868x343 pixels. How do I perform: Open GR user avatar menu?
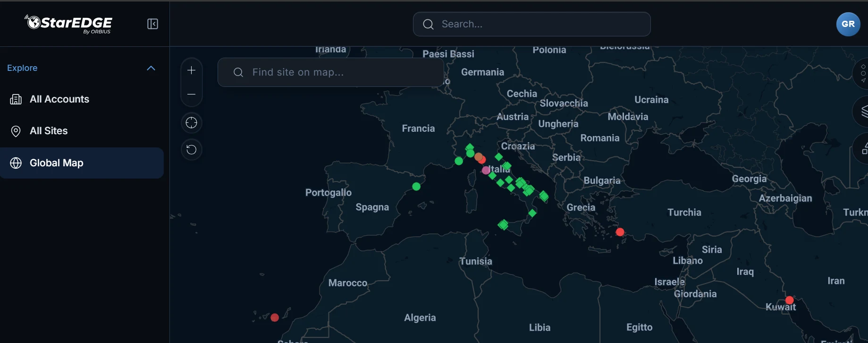click(x=848, y=24)
